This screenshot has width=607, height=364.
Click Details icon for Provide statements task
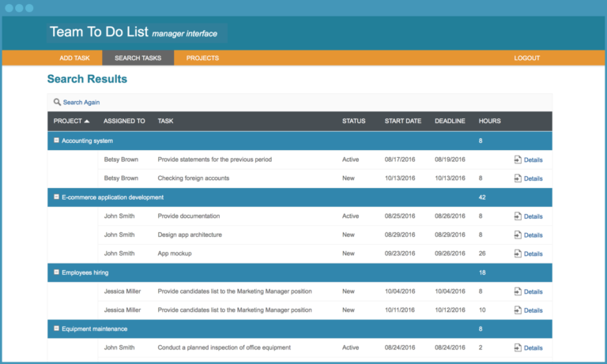click(x=518, y=159)
